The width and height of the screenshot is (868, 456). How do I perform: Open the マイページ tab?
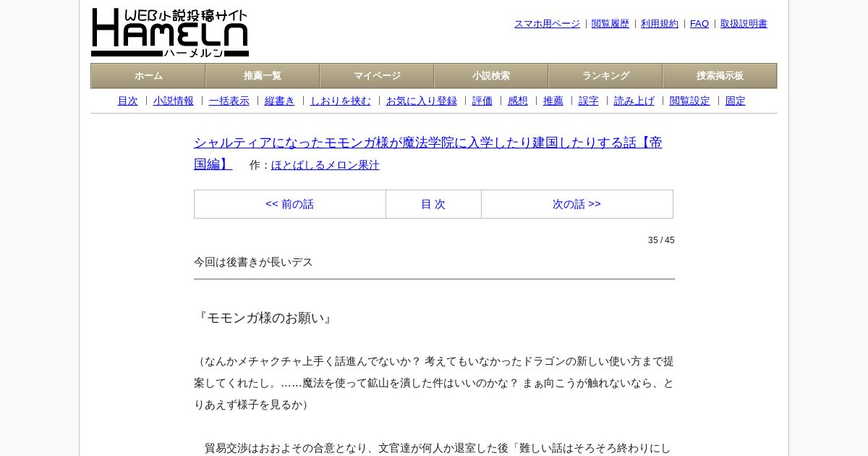coord(377,76)
